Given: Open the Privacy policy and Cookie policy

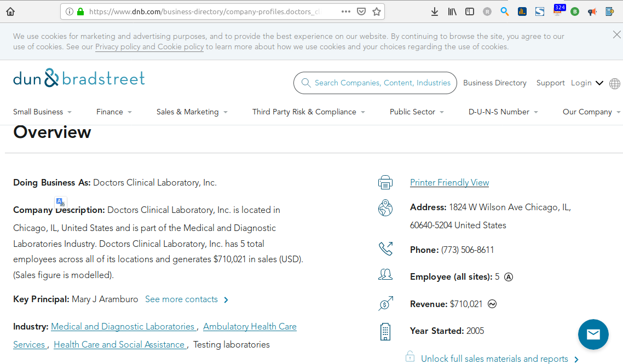Looking at the screenshot, I should [x=149, y=47].
